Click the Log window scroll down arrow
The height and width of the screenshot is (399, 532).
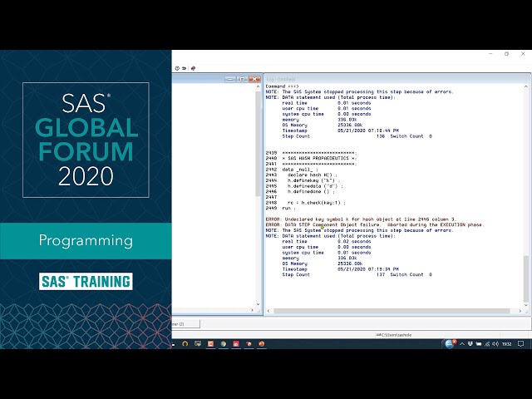526,305
